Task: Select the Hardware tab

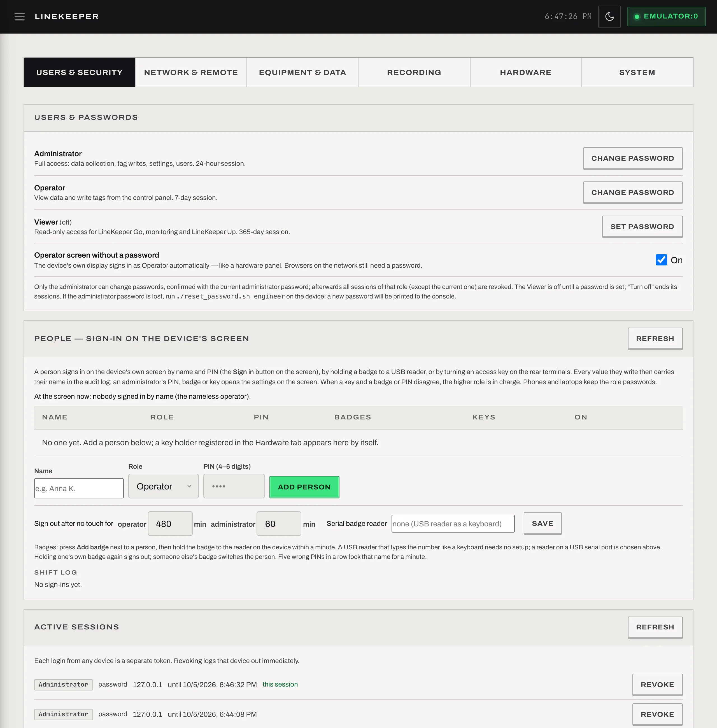Action: click(x=526, y=72)
